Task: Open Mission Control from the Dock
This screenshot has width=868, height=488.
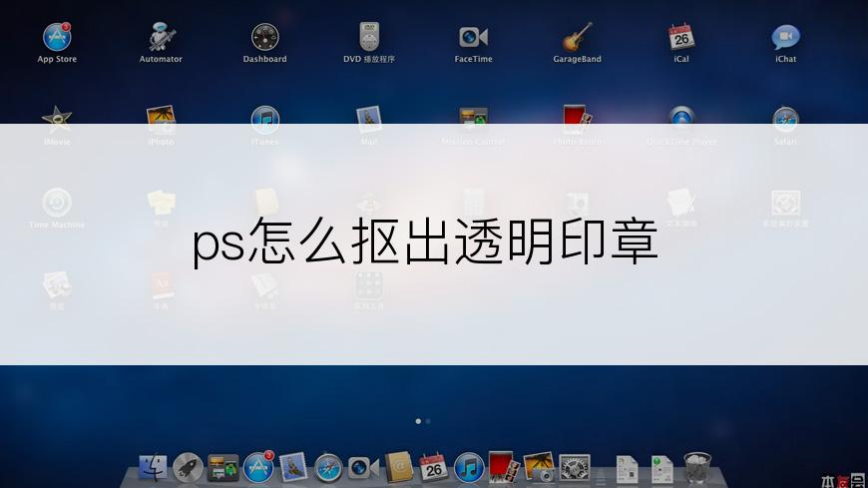Action: point(223,468)
